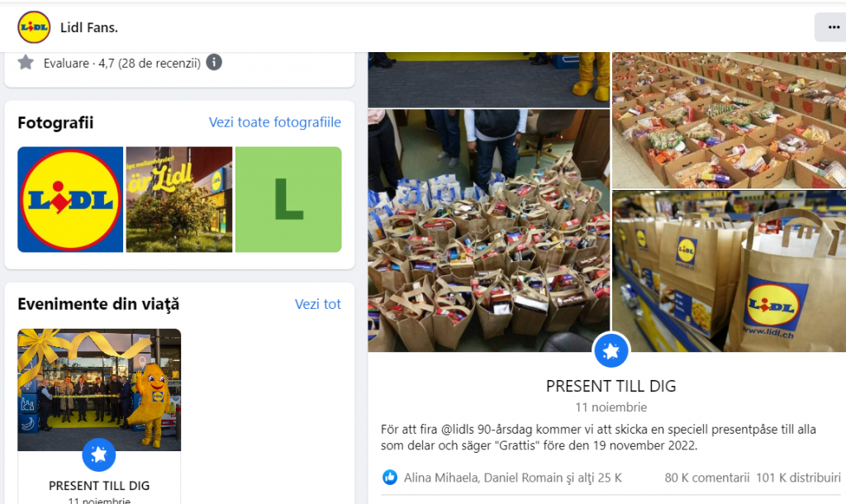Open the photo of gift bags on floor

(x=489, y=231)
